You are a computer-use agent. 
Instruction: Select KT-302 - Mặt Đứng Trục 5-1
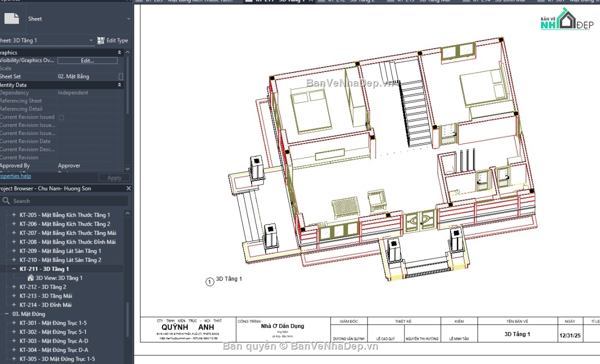tap(53, 332)
